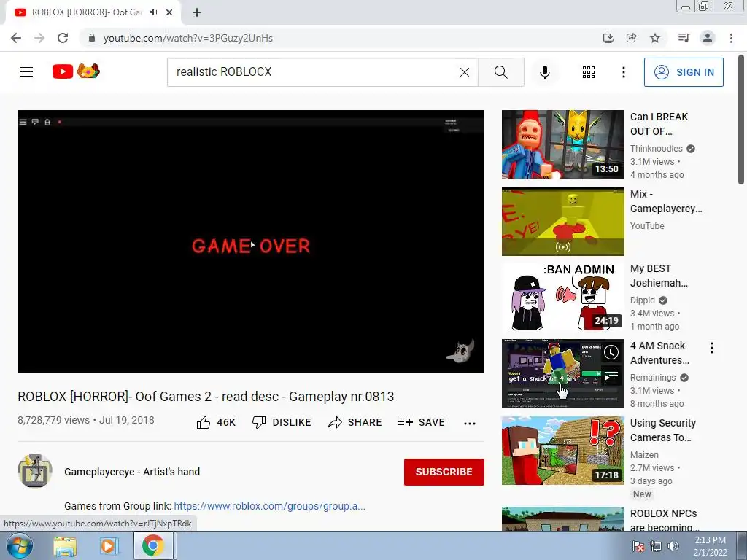This screenshot has height=560, width=747.
Task: Open My BEST Joshiemah video title
Action: (659, 276)
